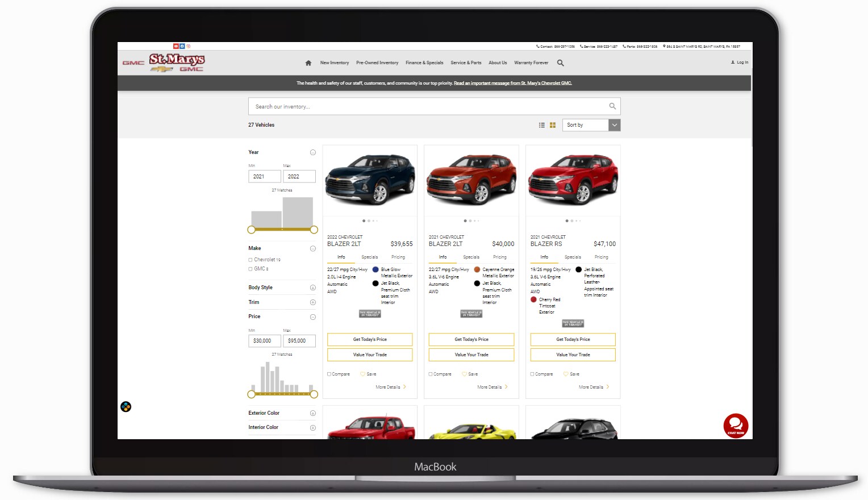Open site search magnifier in navigation bar

561,63
